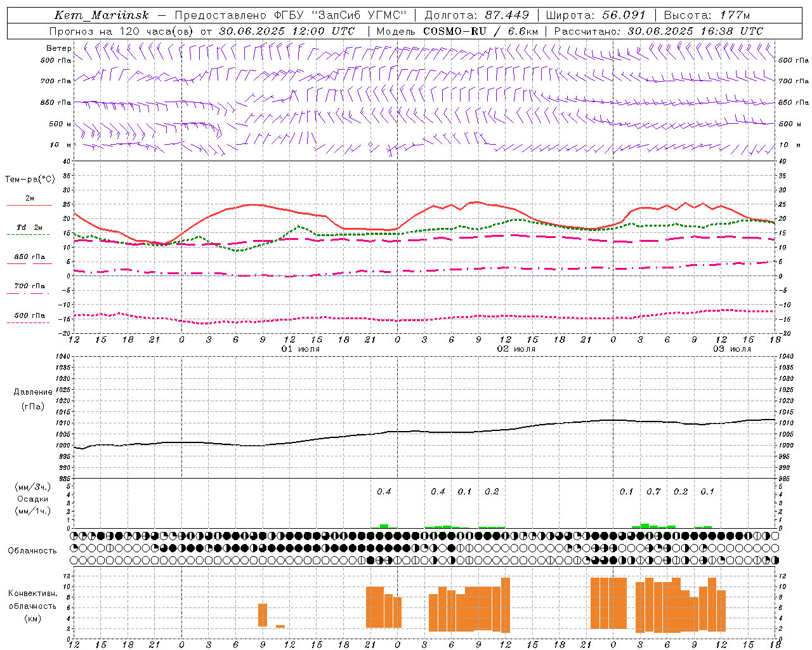Click the '2м' temperature legend entry
The image size is (812, 650).
tap(30, 199)
